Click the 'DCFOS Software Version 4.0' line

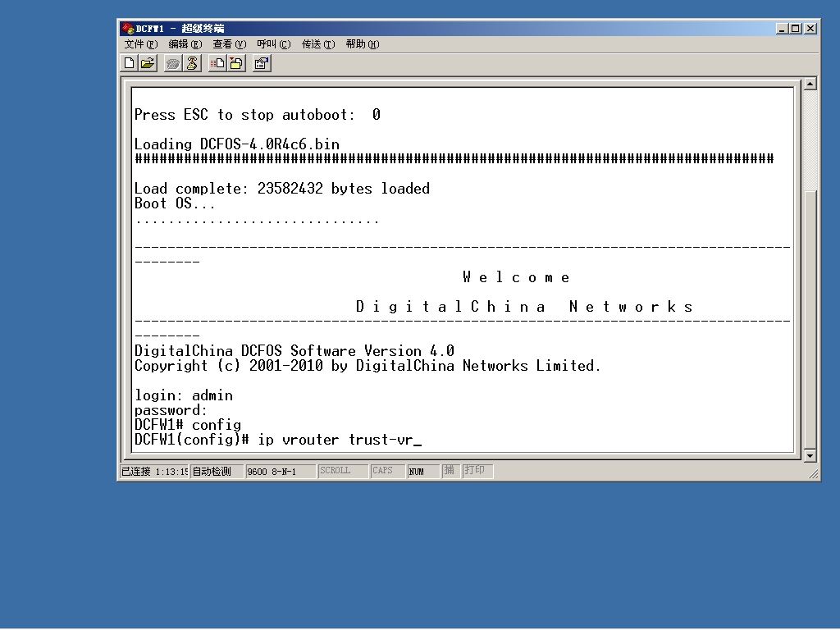pyautogui.click(x=294, y=351)
